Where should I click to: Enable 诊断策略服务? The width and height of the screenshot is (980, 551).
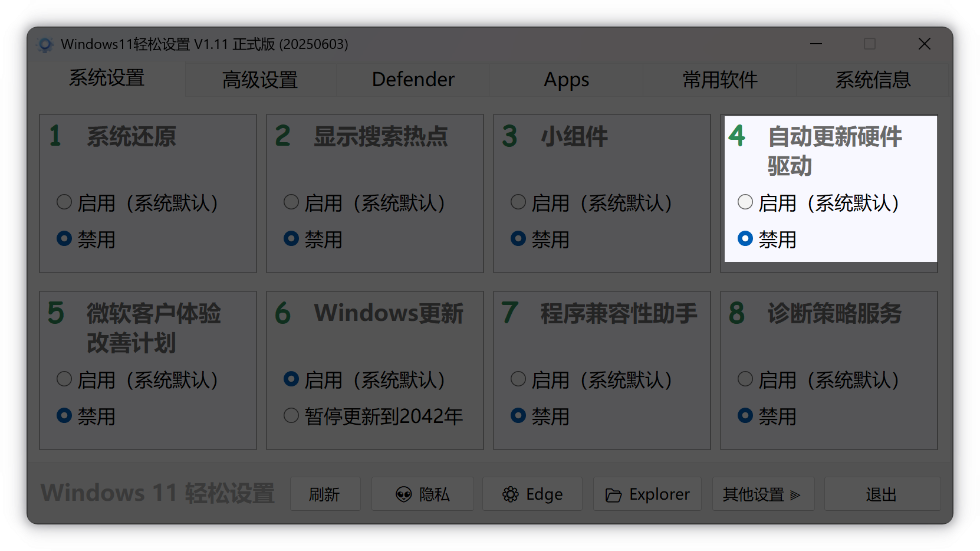click(x=745, y=379)
